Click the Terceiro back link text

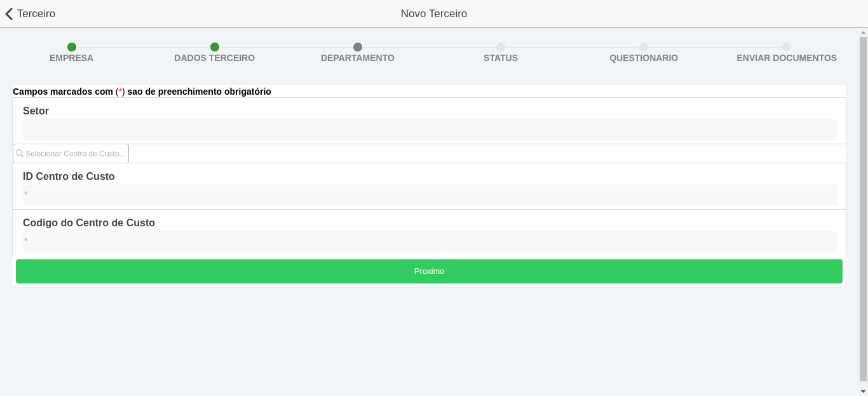click(36, 14)
